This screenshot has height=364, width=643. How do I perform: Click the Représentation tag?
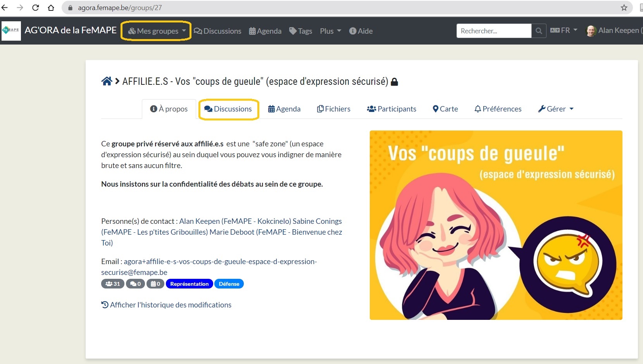point(189,284)
